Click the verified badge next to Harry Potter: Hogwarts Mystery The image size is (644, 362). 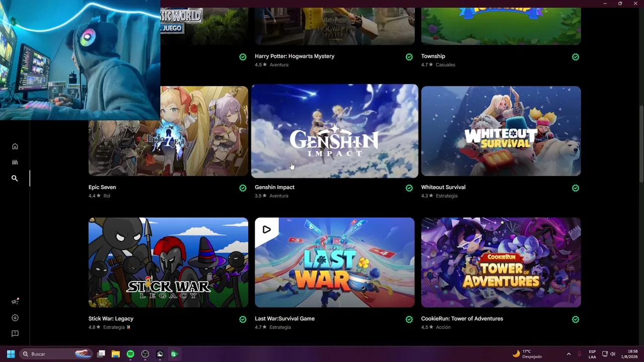pos(409,57)
